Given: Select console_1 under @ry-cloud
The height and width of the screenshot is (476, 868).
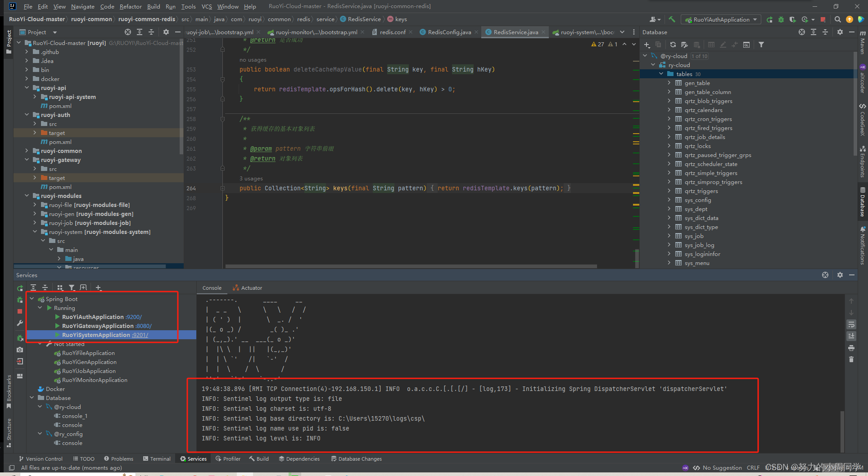Looking at the screenshot, I should pyautogui.click(x=75, y=416).
